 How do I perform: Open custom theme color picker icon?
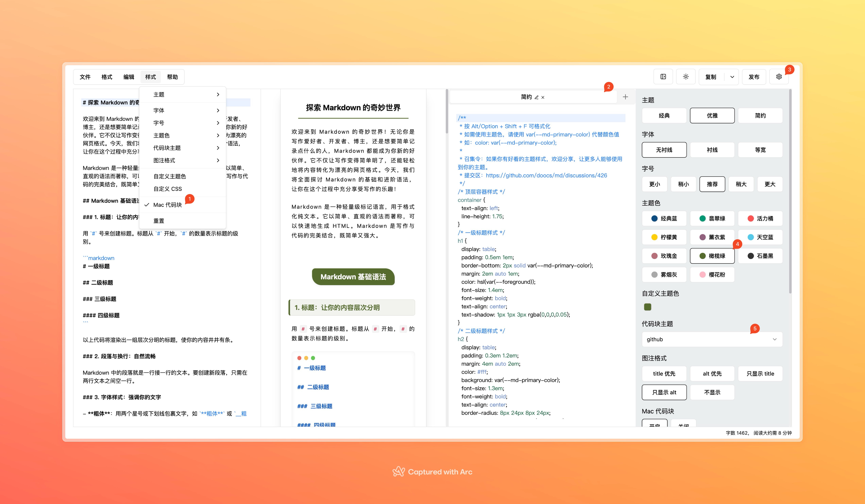(647, 307)
